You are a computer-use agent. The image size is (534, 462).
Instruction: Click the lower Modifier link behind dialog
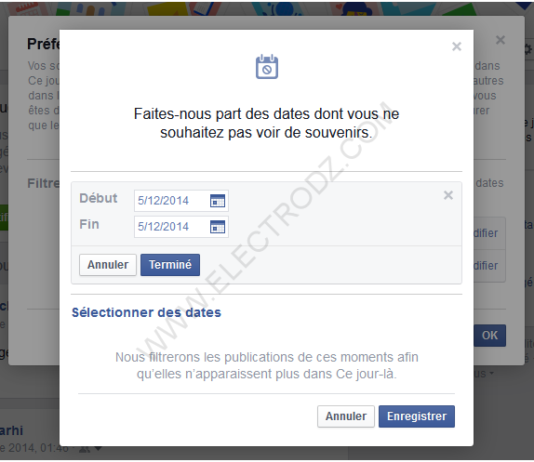[x=486, y=266]
